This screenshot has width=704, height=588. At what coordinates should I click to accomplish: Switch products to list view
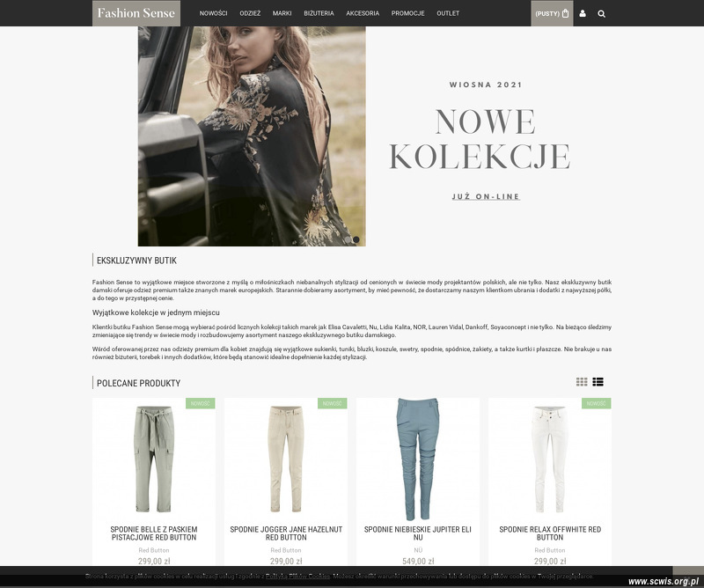click(598, 382)
